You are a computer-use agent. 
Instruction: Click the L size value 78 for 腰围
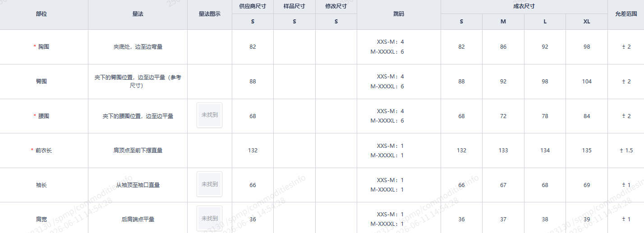click(545, 116)
